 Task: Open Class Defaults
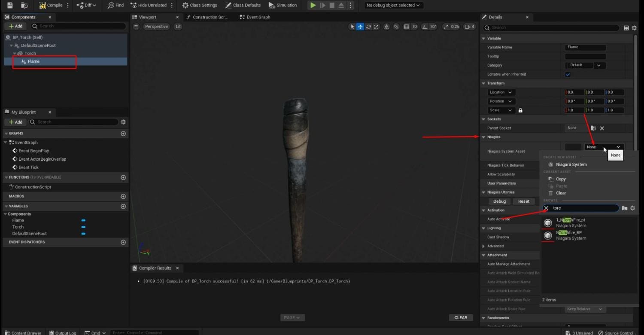point(243,5)
